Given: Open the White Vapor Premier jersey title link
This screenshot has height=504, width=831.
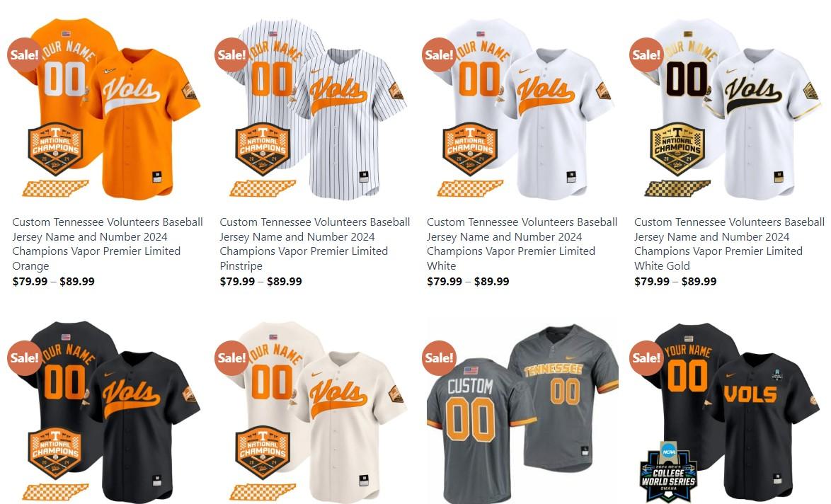Looking at the screenshot, I should tap(522, 244).
